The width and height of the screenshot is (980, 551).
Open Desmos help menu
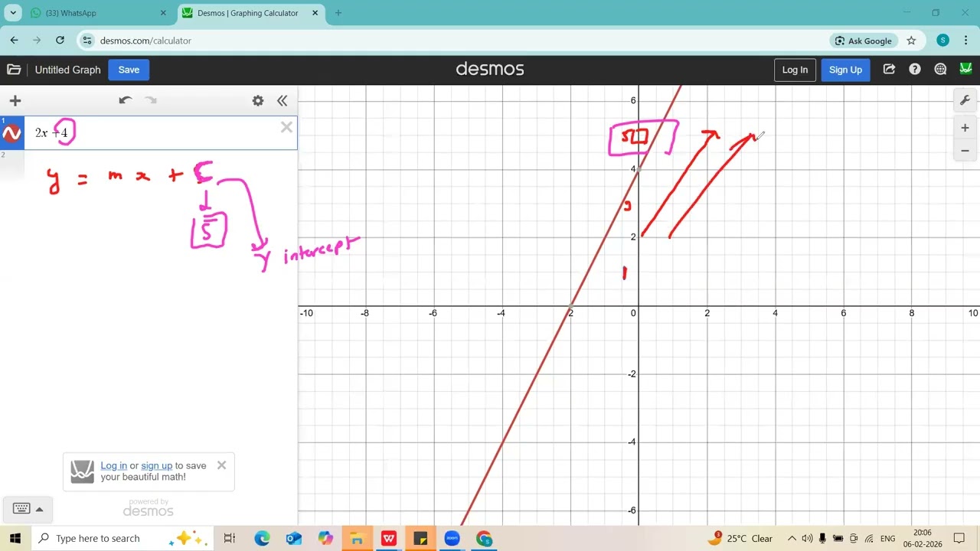915,69
